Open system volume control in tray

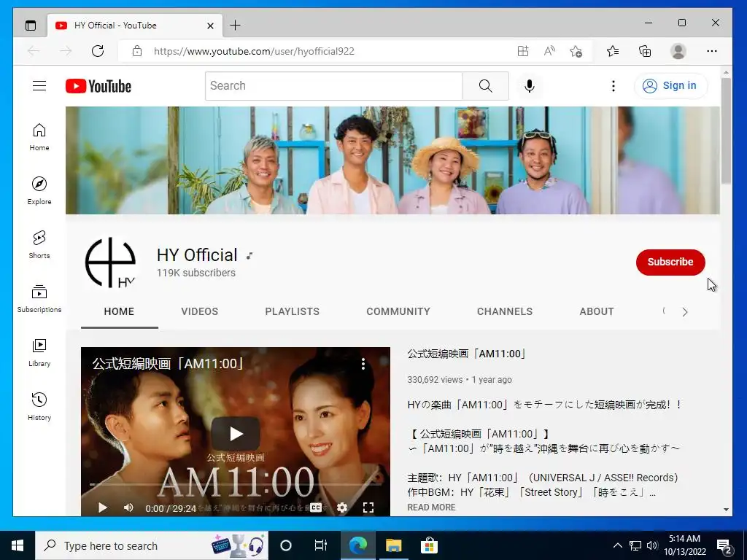tap(652, 545)
